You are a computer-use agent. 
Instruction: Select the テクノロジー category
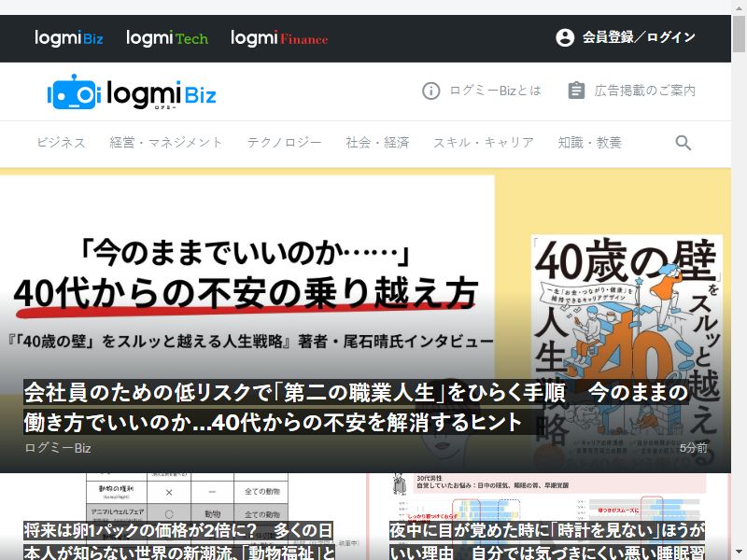[284, 143]
